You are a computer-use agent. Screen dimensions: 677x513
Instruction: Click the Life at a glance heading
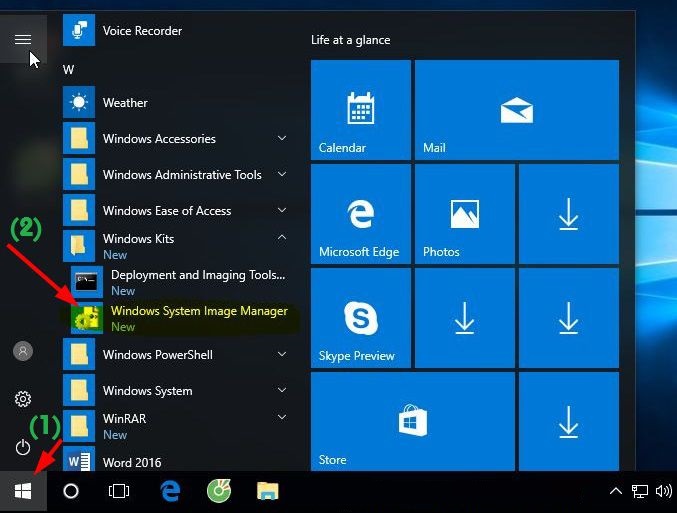coord(351,40)
